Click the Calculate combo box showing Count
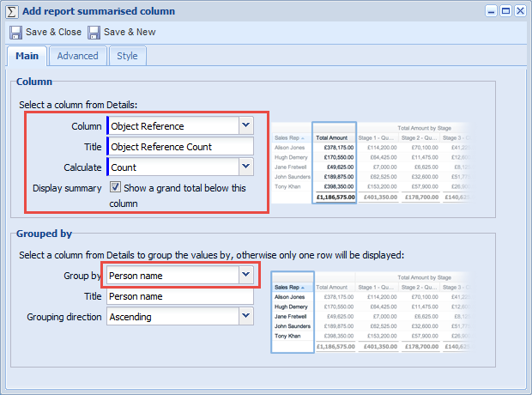Image resolution: width=532 pixels, height=395 pixels. tap(180, 167)
